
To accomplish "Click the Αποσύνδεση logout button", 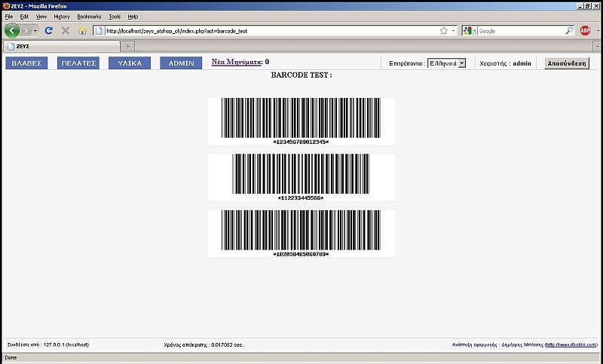I will 567,63.
